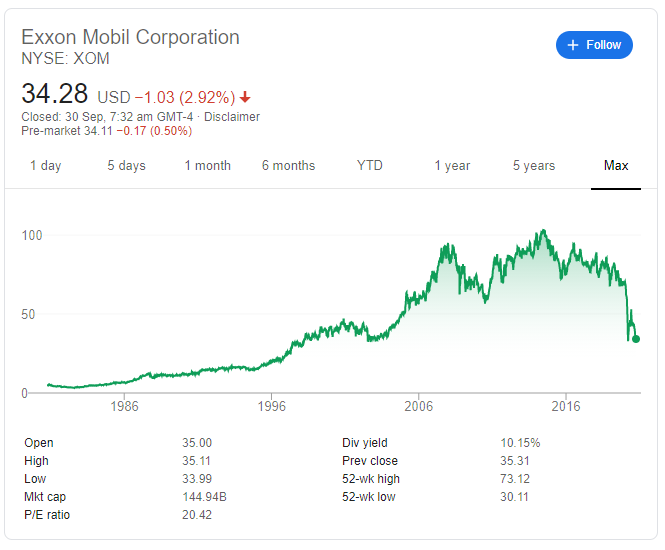Click the Div yield value 10.15%

point(520,443)
